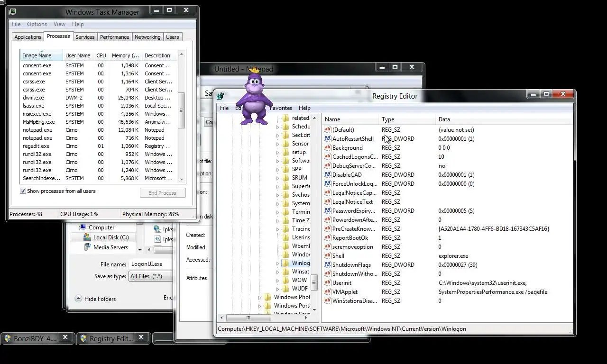Open the Registry Editor File menu
The width and height of the screenshot is (607, 364).
click(x=224, y=108)
